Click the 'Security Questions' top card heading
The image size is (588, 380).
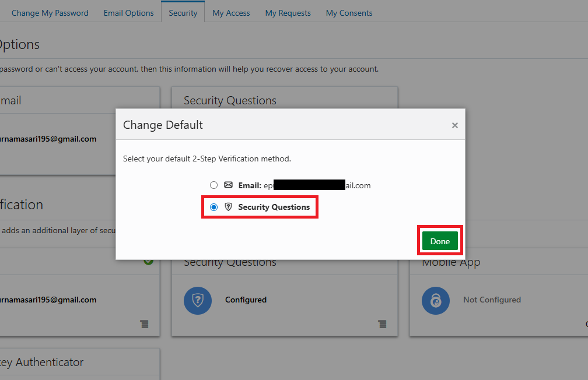tap(230, 100)
